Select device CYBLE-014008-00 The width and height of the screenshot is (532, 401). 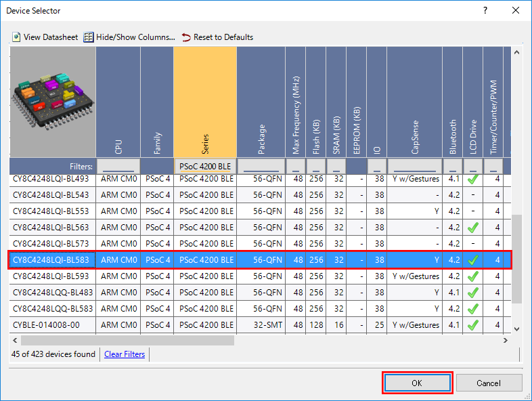click(x=260, y=325)
